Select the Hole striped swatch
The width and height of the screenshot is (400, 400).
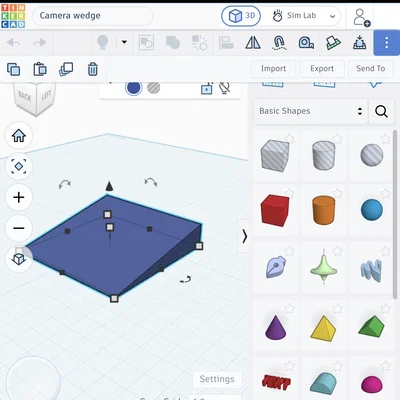point(154,88)
